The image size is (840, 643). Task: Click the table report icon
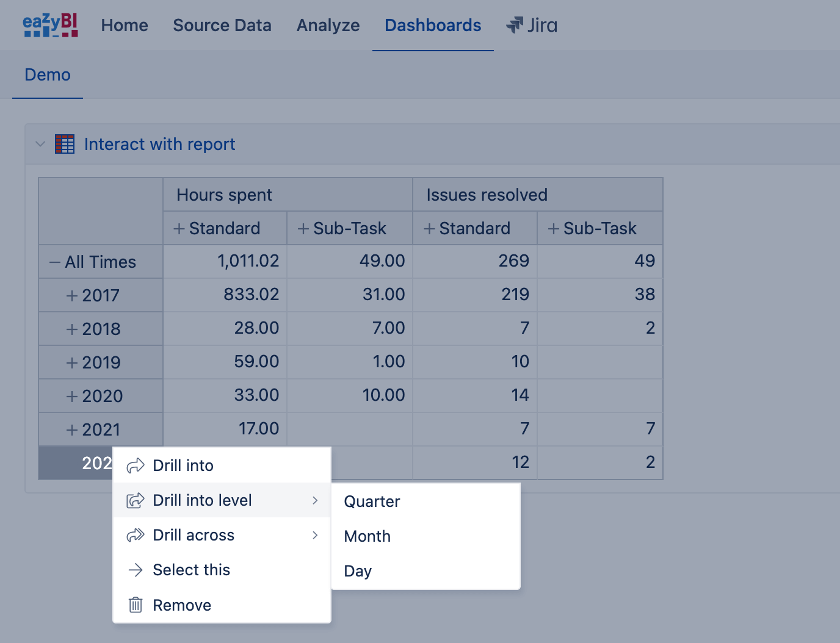[65, 144]
